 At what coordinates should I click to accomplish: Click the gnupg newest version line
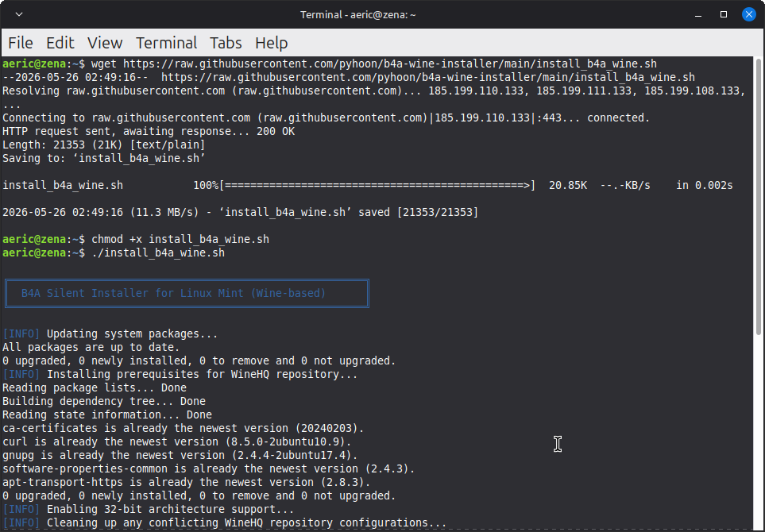point(180,456)
